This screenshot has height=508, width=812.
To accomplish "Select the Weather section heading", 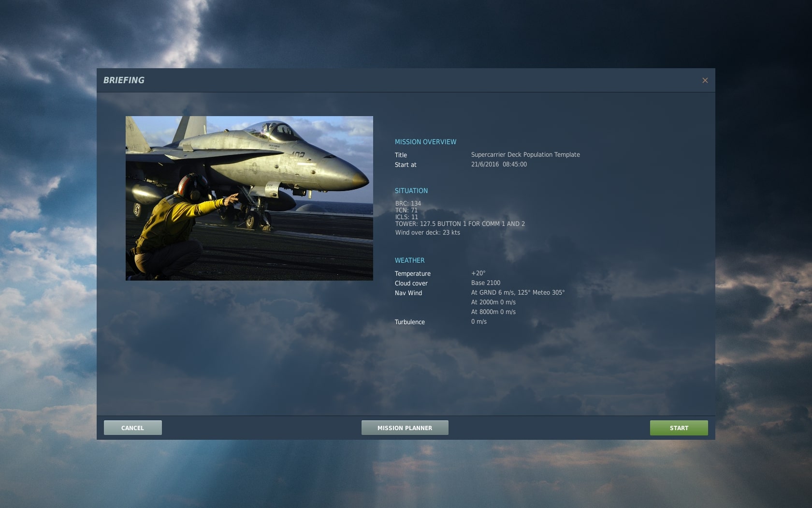I will click(x=409, y=260).
